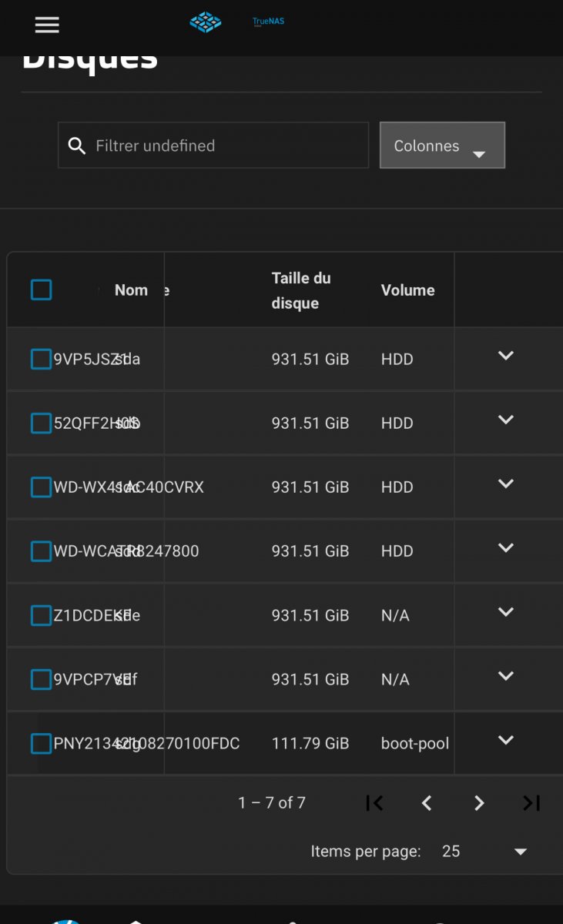This screenshot has height=924, width=563.
Task: Expand the Z1DCDEKF disk row details
Action: (505, 612)
